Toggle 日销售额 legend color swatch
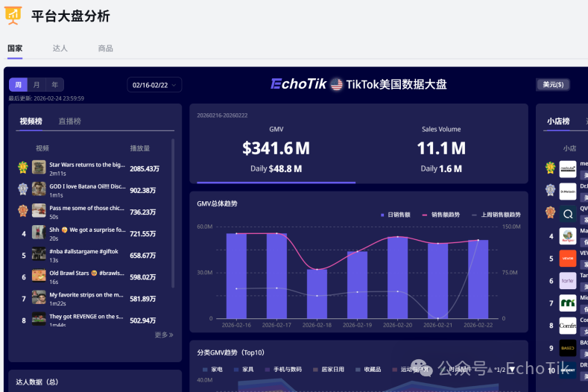Image resolution: width=588 pixels, height=392 pixels. coord(382,215)
